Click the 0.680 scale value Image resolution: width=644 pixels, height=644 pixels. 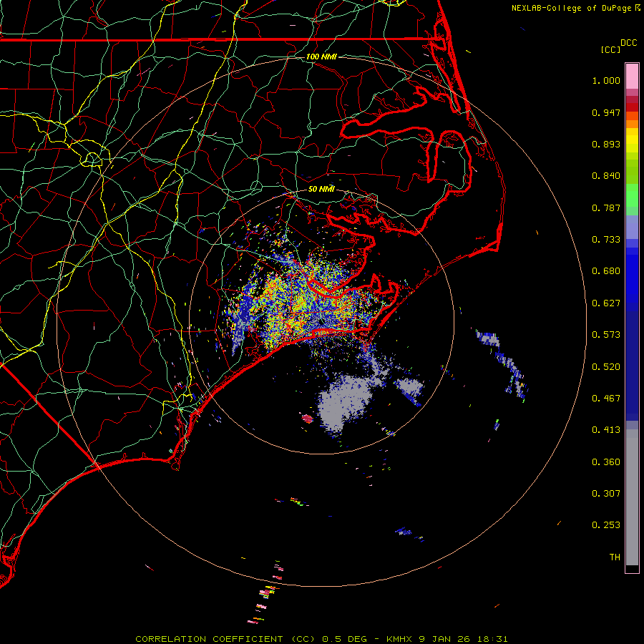[606, 271]
